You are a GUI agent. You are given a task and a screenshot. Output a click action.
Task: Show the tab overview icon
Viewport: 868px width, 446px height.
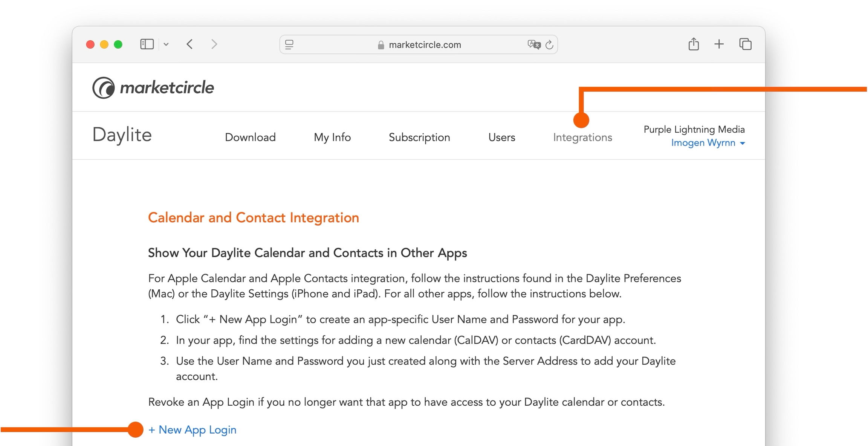pos(745,44)
